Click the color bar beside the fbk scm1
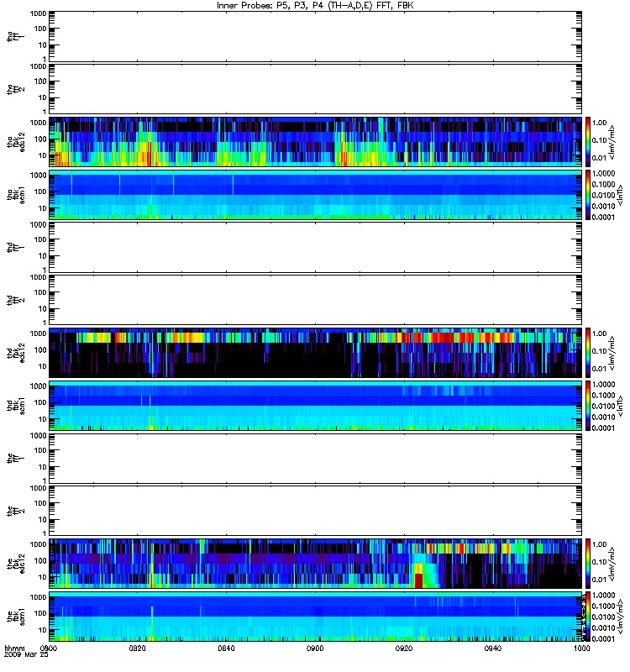The height and width of the screenshot is (672, 630). 587,617
